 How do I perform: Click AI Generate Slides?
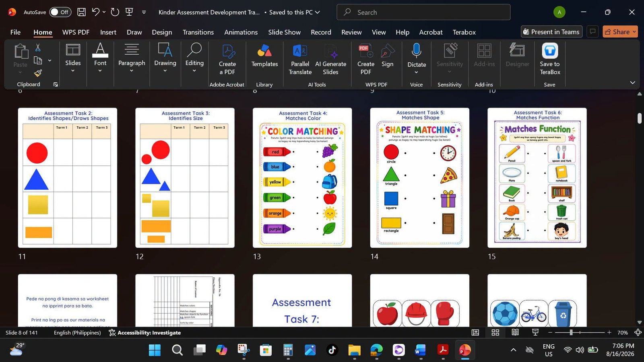click(x=330, y=60)
